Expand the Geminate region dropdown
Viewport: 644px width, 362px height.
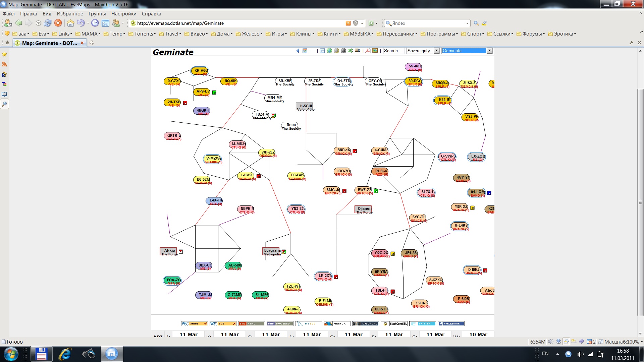[x=489, y=51]
